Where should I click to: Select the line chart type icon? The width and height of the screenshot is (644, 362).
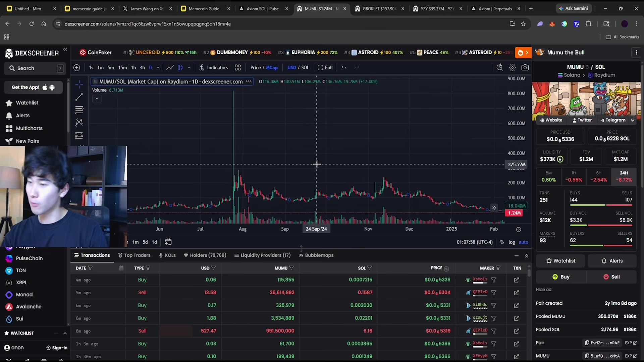click(170, 68)
